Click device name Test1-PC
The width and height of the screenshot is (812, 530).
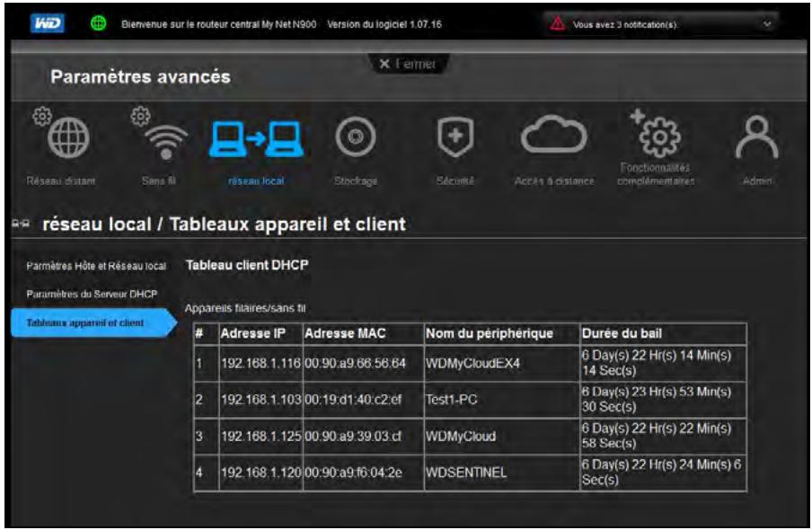click(451, 400)
